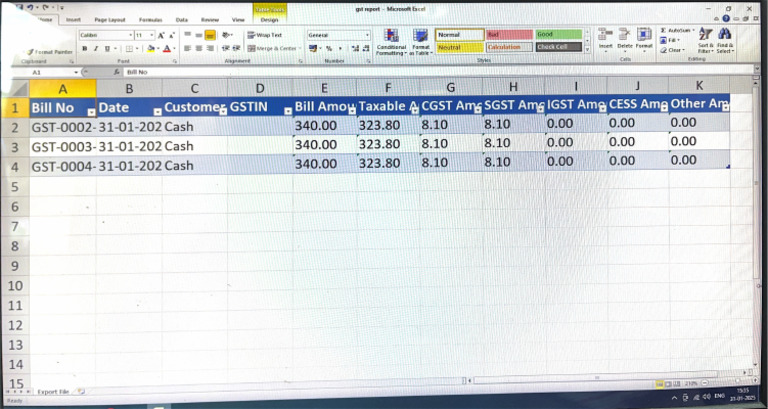
Task: Open Conditional Formatting menu
Action: (x=391, y=42)
